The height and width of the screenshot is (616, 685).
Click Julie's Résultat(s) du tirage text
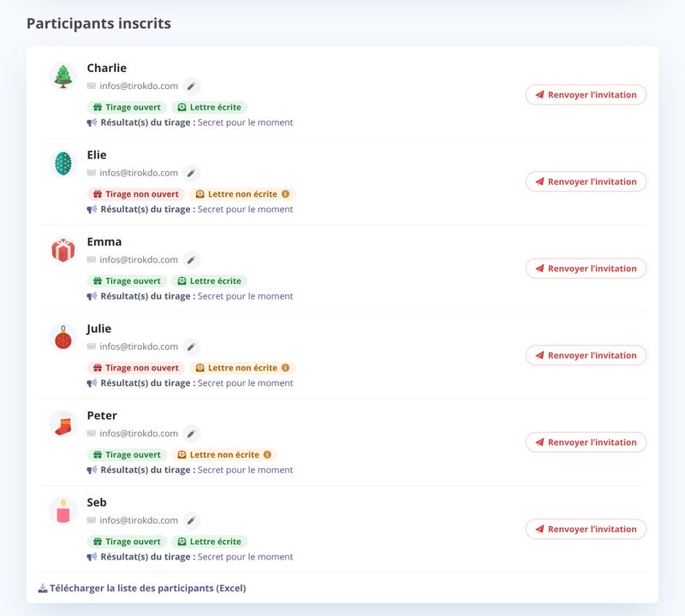tap(148, 383)
